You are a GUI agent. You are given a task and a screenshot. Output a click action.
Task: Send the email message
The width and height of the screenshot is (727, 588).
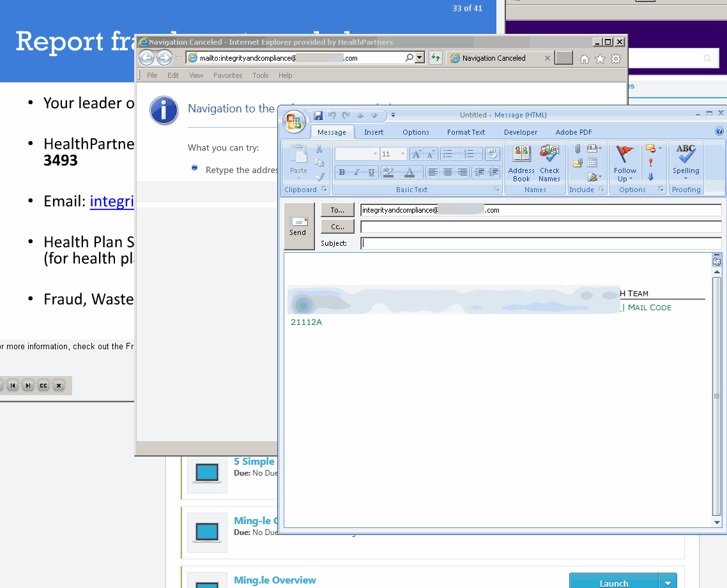pyautogui.click(x=298, y=226)
